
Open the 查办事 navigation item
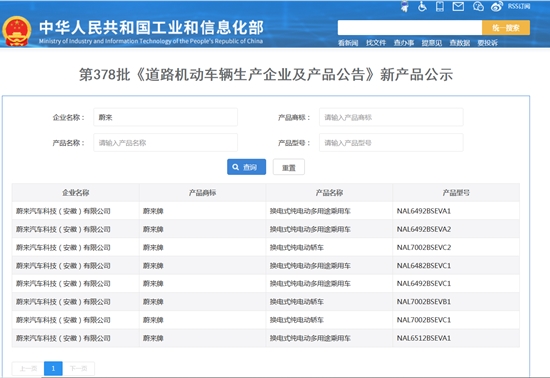[x=404, y=43]
